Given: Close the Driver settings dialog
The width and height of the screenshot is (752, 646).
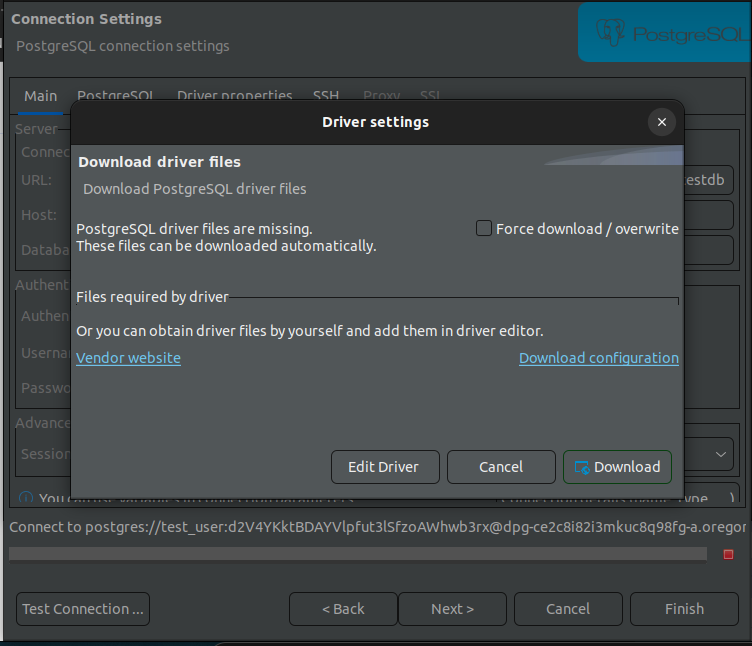Looking at the screenshot, I should [x=661, y=122].
